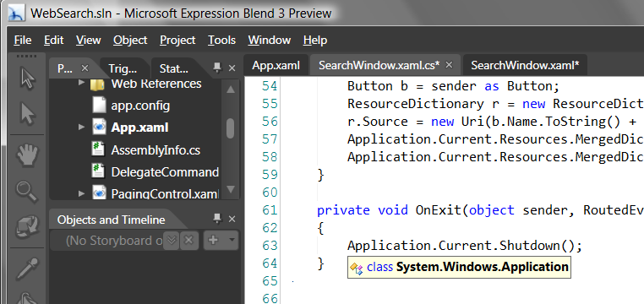Screen dimensions: 644x304
Task: Click the OnExit method name in code
Action: click(439, 210)
